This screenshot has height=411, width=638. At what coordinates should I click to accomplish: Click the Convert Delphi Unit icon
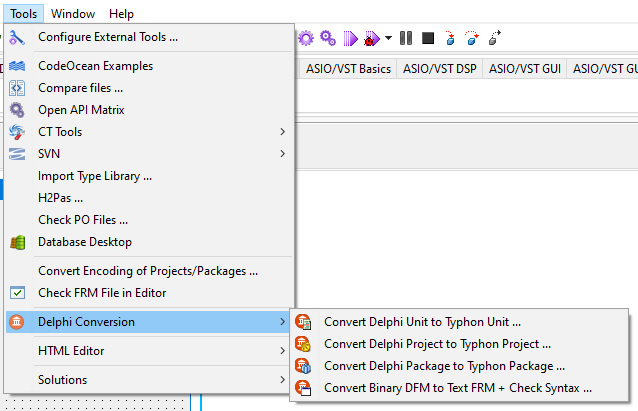[x=303, y=322]
